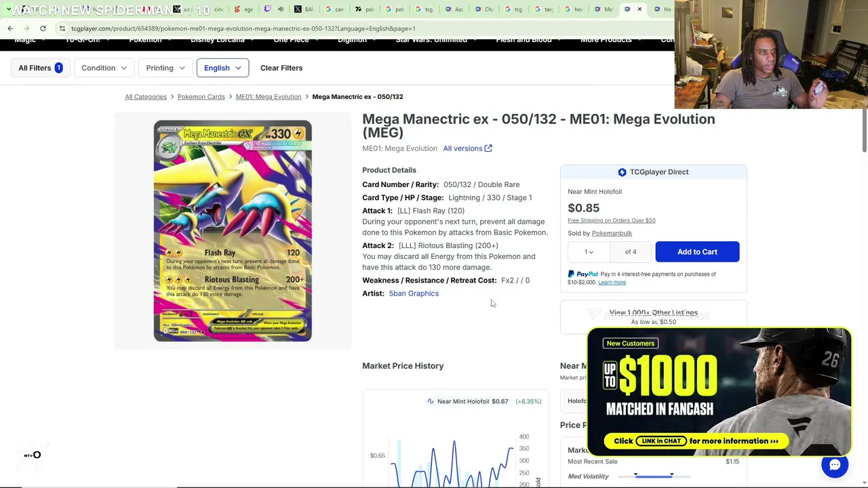
Task: Click the 'Most Recent Sale' row label
Action: (x=593, y=462)
